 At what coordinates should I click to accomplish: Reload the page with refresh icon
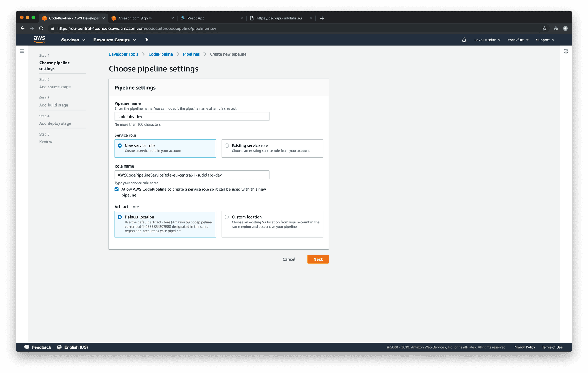pyautogui.click(x=41, y=29)
